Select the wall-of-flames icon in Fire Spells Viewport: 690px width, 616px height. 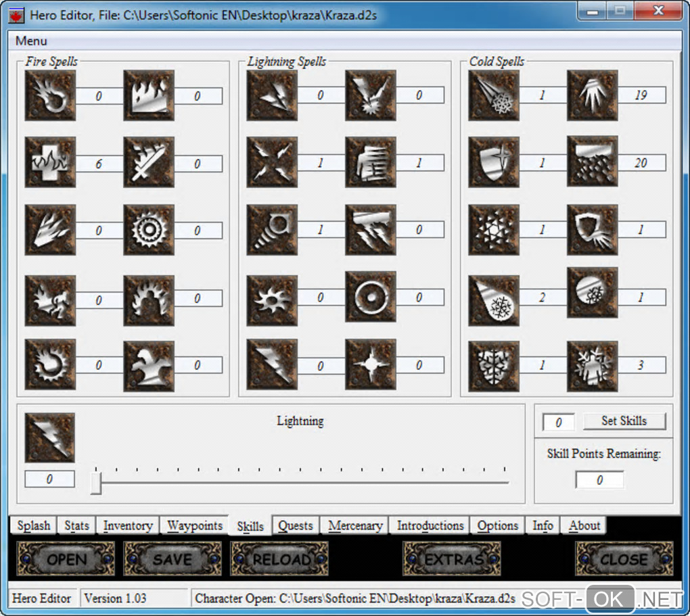click(x=149, y=95)
